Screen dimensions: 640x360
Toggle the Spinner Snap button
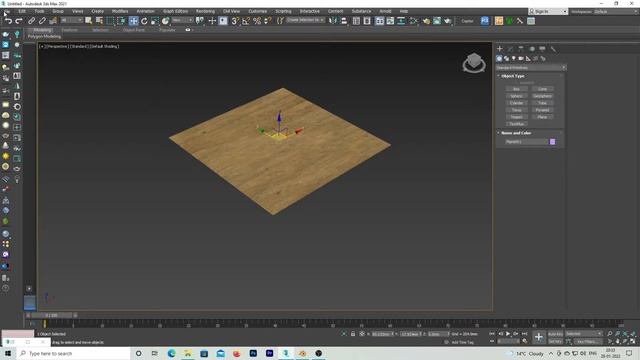[x=268, y=21]
